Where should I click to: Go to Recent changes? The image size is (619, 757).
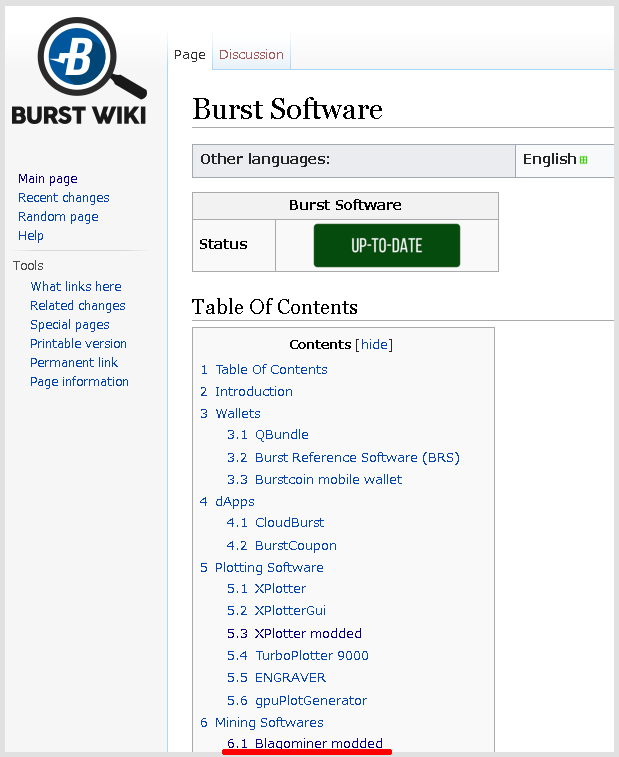[63, 198]
